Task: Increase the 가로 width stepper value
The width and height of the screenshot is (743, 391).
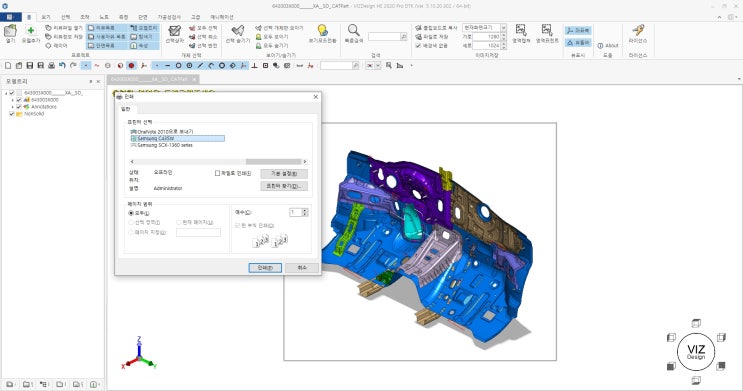Action: 503,35
